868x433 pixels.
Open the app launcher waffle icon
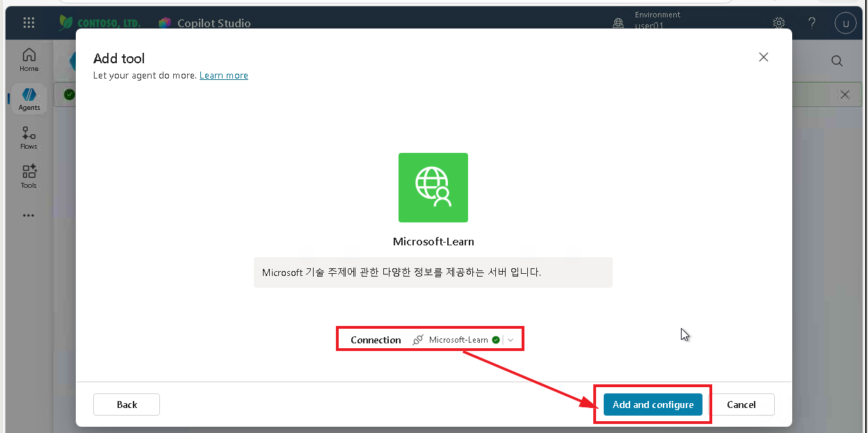coord(29,23)
